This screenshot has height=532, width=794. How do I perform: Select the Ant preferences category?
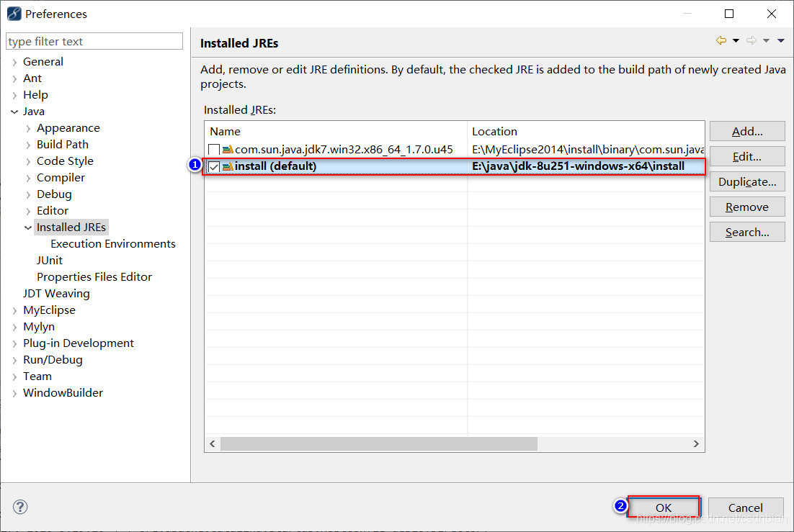click(x=32, y=78)
